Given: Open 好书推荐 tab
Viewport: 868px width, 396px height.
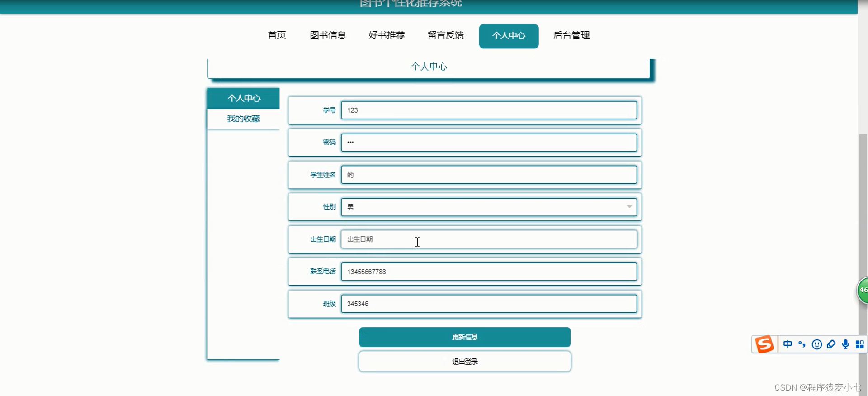Looking at the screenshot, I should (387, 35).
